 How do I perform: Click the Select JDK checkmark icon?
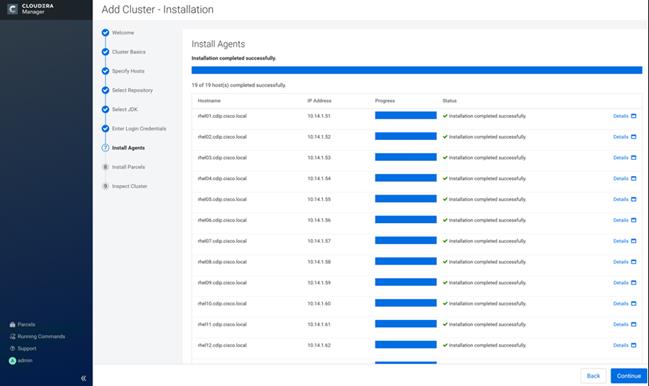[106, 109]
